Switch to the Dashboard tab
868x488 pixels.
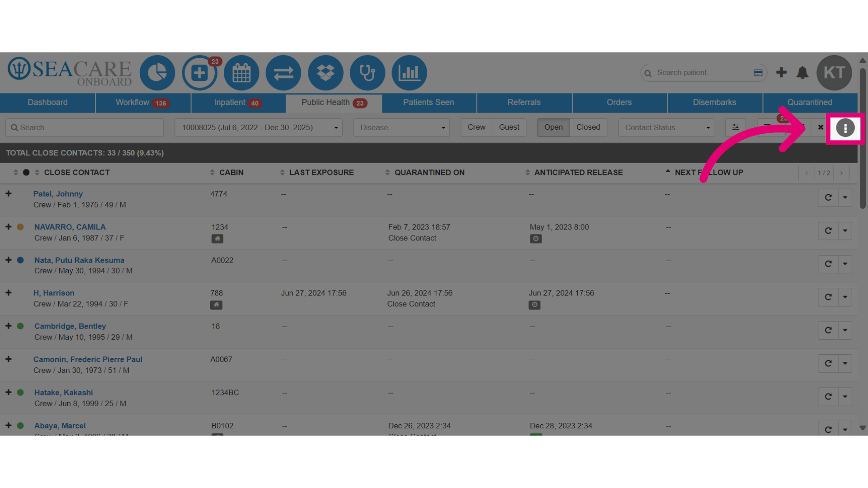click(x=47, y=103)
